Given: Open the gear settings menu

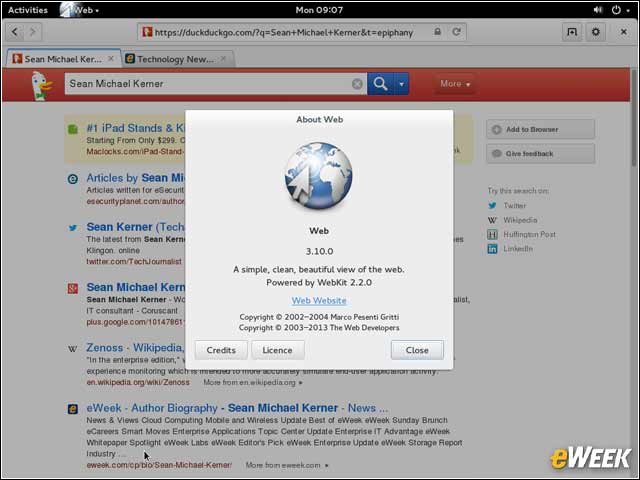Looking at the screenshot, I should pyautogui.click(x=596, y=31).
